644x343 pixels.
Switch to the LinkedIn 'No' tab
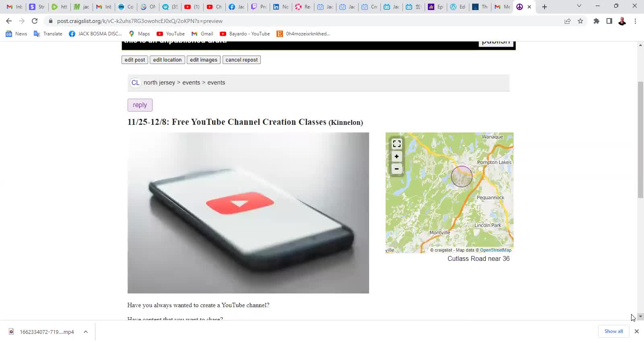point(281,7)
